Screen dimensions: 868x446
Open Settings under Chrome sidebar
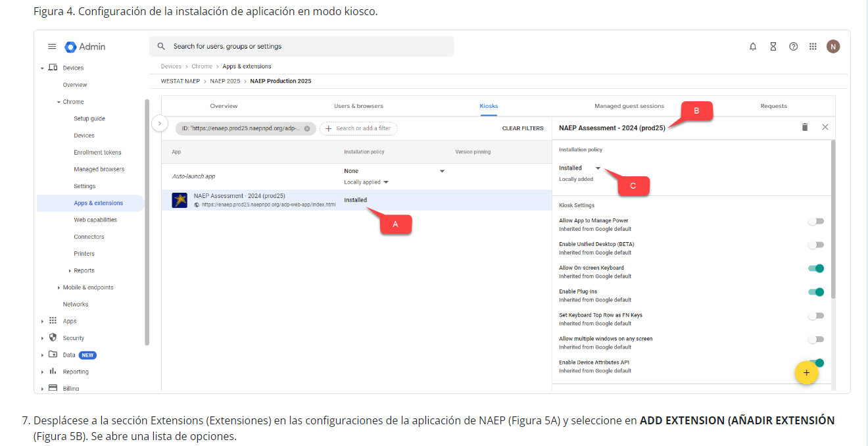[84, 186]
